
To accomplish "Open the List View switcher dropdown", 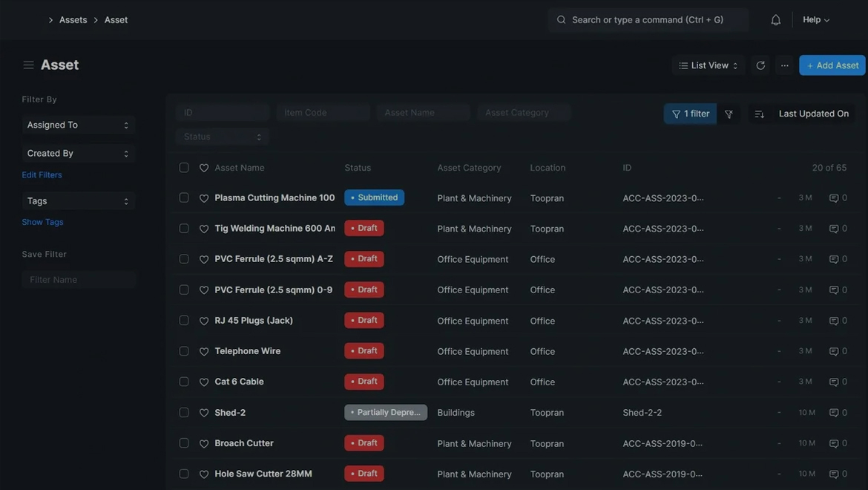I will pyautogui.click(x=708, y=65).
